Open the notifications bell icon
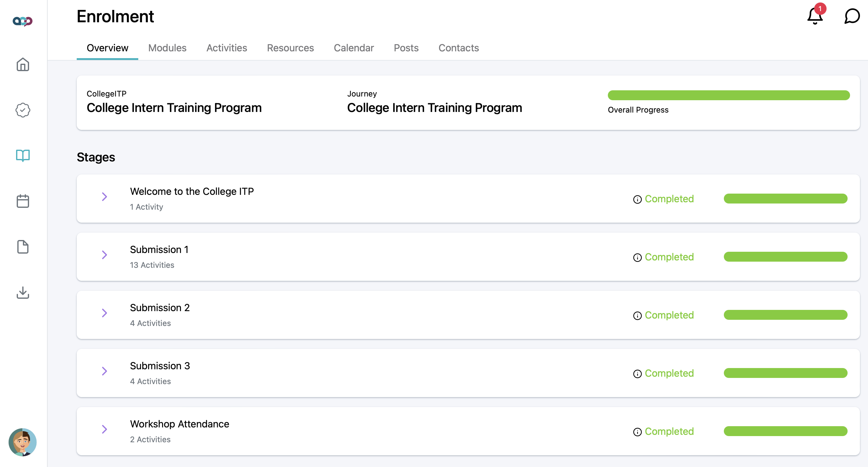This screenshot has height=467, width=868. click(x=815, y=16)
